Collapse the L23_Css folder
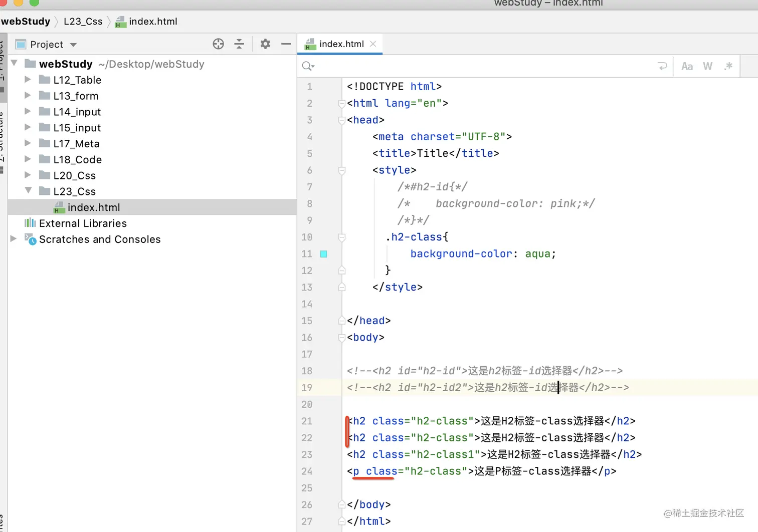This screenshot has width=758, height=532. tap(29, 191)
